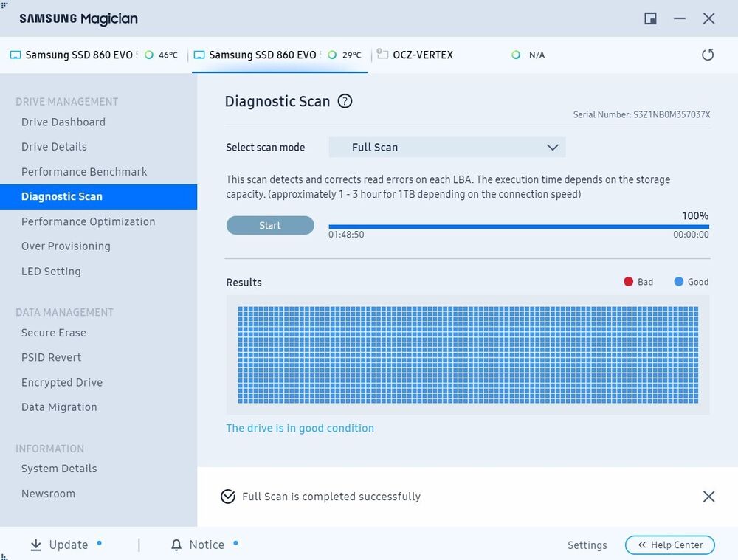
Task: Go to PSID Revert
Action: click(x=51, y=357)
